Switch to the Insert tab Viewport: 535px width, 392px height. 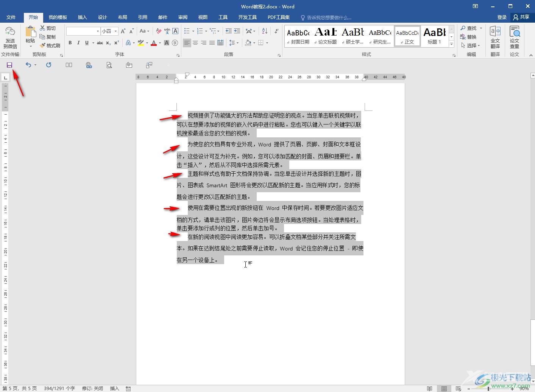tap(82, 17)
